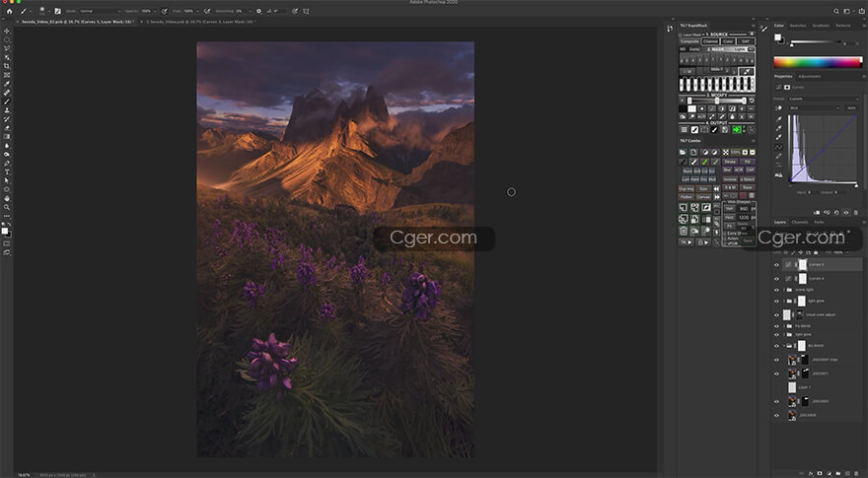
Task: Switch to the Paths tab
Action: 819,222
